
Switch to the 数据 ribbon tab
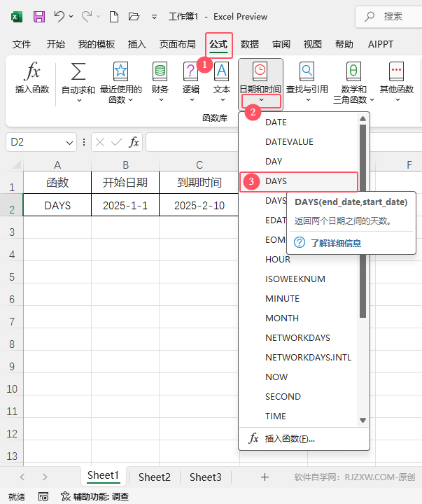pyautogui.click(x=250, y=44)
